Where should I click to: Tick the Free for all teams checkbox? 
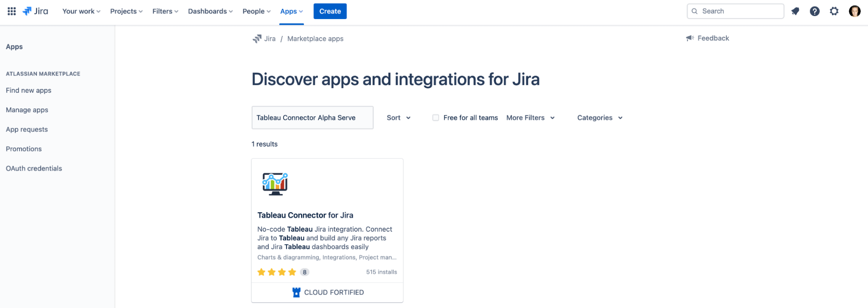coord(436,118)
